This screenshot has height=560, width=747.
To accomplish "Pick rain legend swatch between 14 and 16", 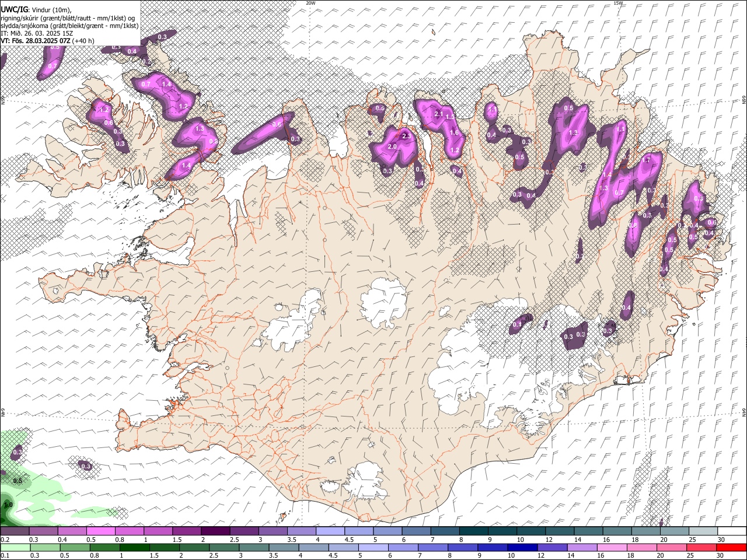I will point(582,547).
